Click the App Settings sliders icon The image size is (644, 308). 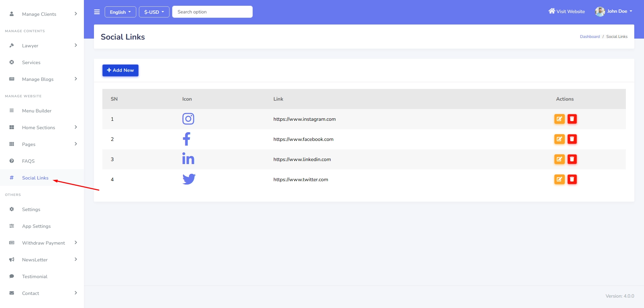[x=12, y=226]
